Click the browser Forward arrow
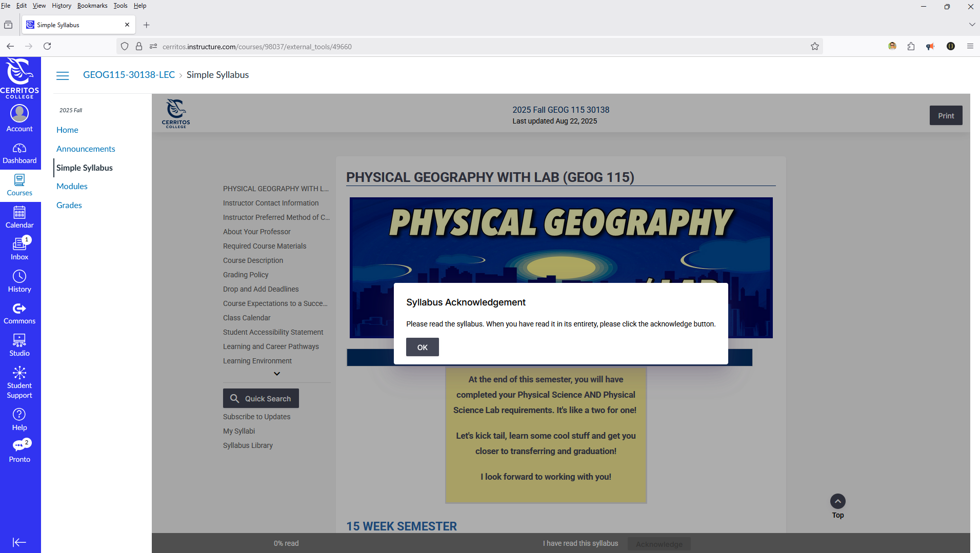The image size is (980, 553). (29, 46)
